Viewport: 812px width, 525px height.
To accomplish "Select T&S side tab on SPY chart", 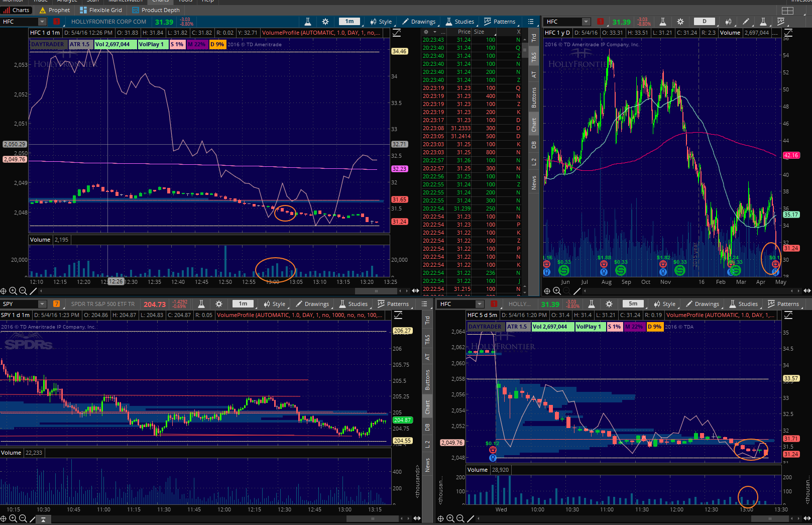I will point(427,340).
